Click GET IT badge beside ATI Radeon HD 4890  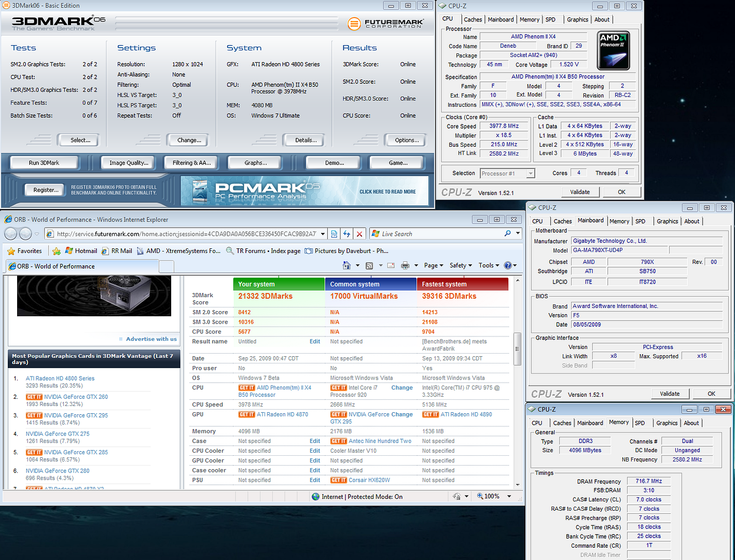431,414
